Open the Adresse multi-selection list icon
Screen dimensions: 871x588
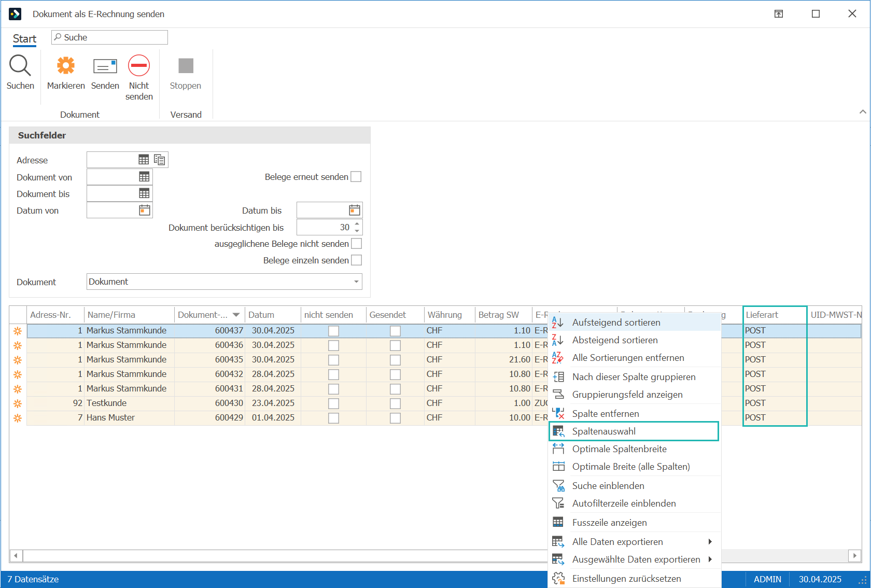pos(159,160)
